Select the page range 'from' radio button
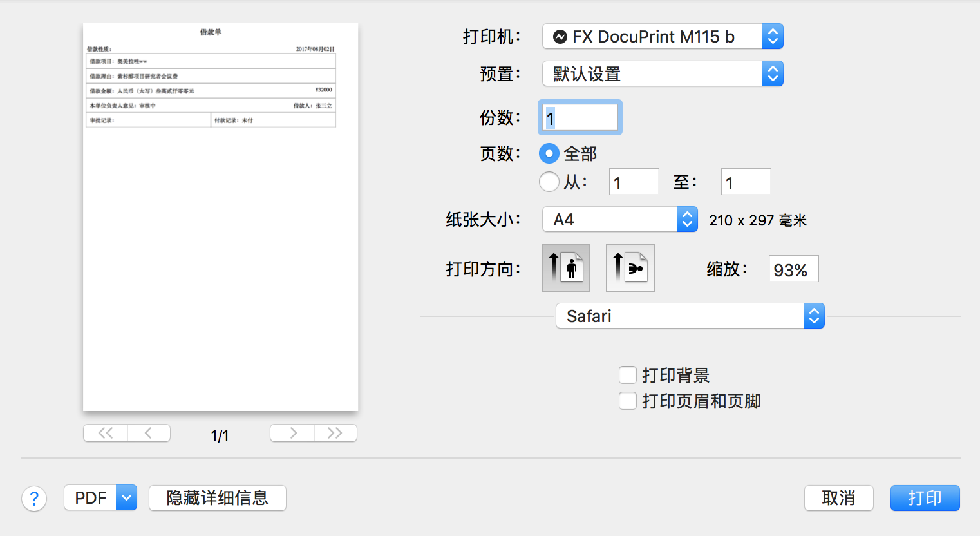The height and width of the screenshot is (536, 980). point(549,182)
